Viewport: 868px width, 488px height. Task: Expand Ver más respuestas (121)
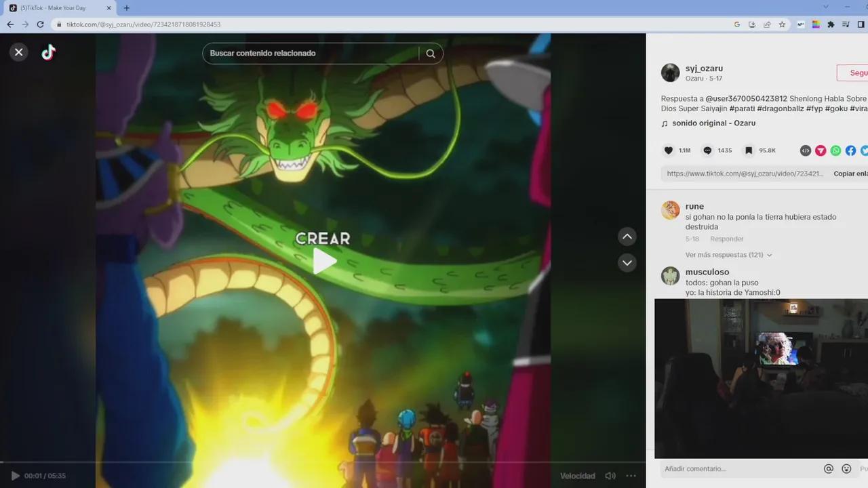coord(728,255)
